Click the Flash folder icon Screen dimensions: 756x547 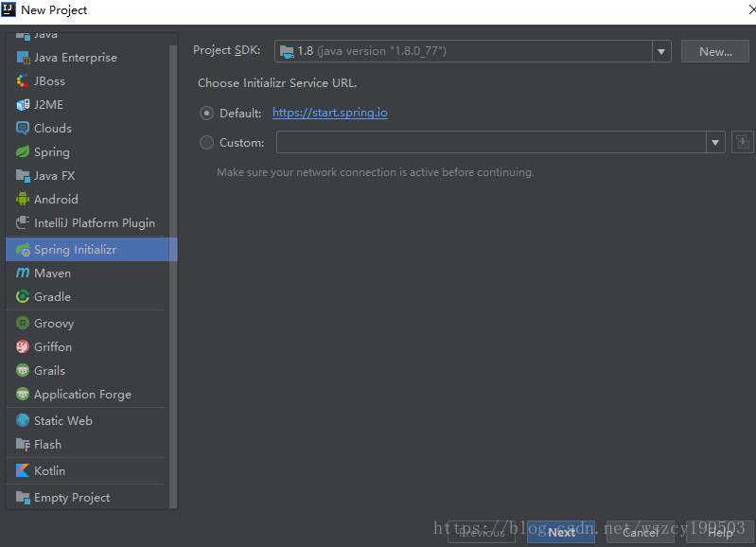tap(23, 444)
